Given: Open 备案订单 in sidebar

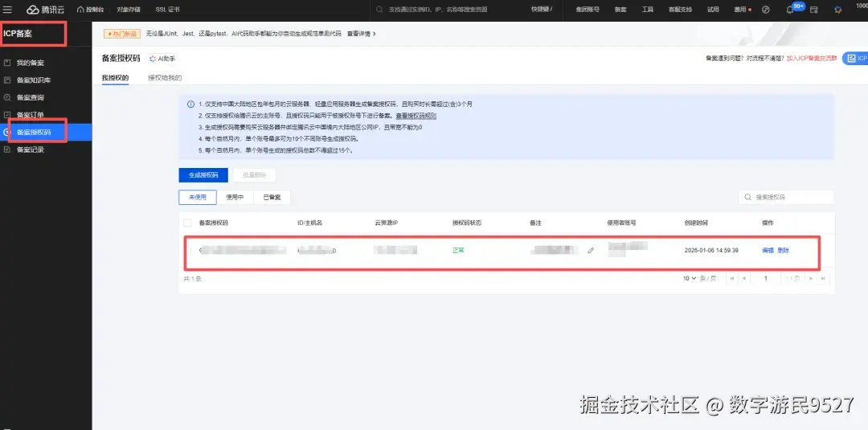Looking at the screenshot, I should (x=31, y=115).
